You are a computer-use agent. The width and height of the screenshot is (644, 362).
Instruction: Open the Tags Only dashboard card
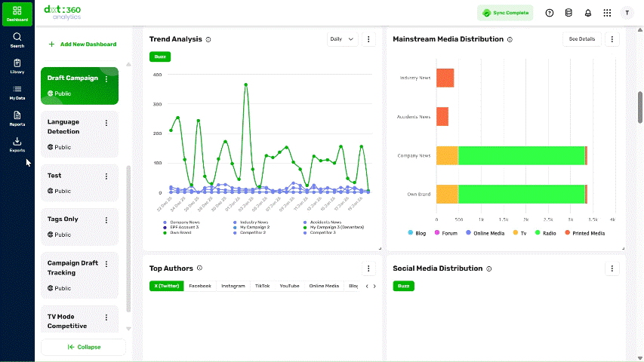click(80, 226)
